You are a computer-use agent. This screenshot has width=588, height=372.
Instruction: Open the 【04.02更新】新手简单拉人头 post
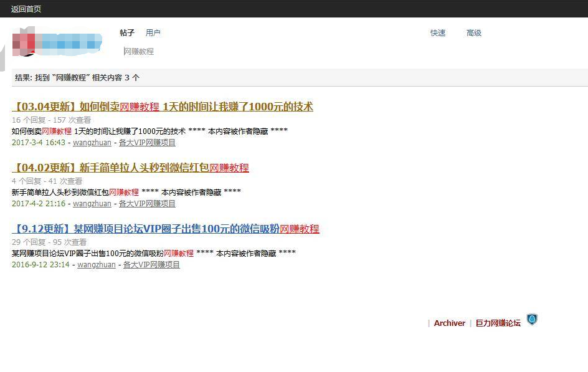pyautogui.click(x=130, y=168)
